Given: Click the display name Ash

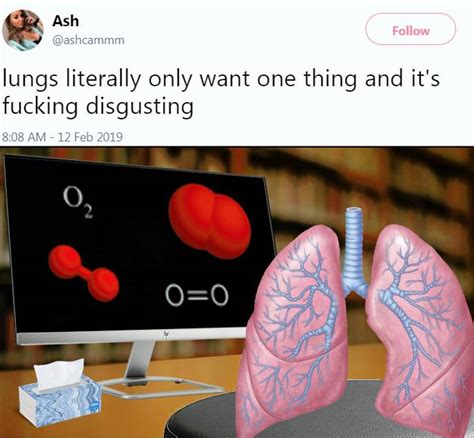Looking at the screenshot, I should coord(65,21).
